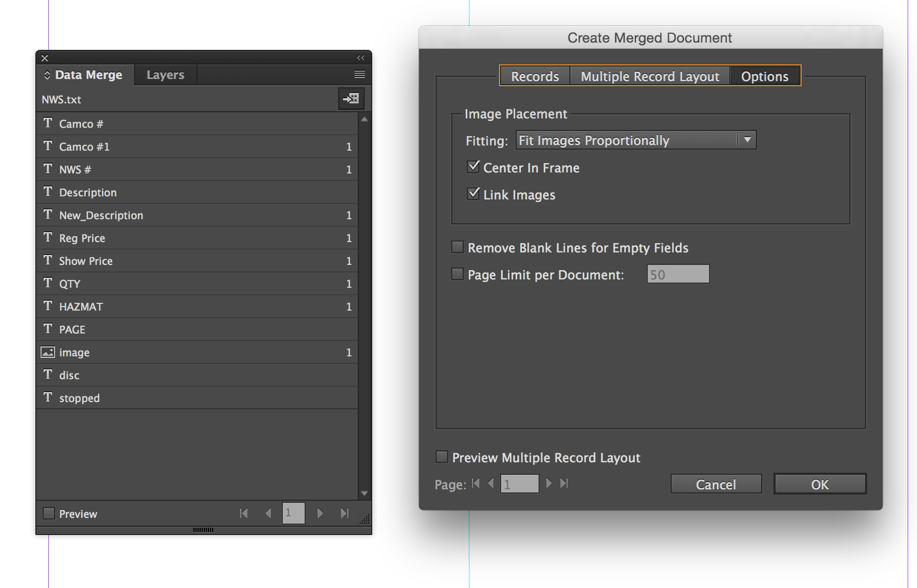917x588 pixels.
Task: Collapse the panel using the double-arrow icon
Action: 361,58
